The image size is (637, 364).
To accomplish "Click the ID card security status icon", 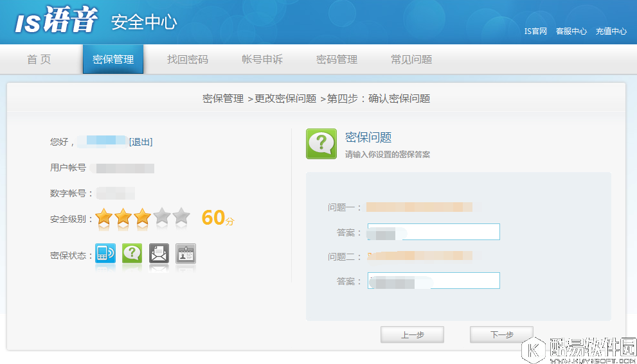I will point(186,253).
